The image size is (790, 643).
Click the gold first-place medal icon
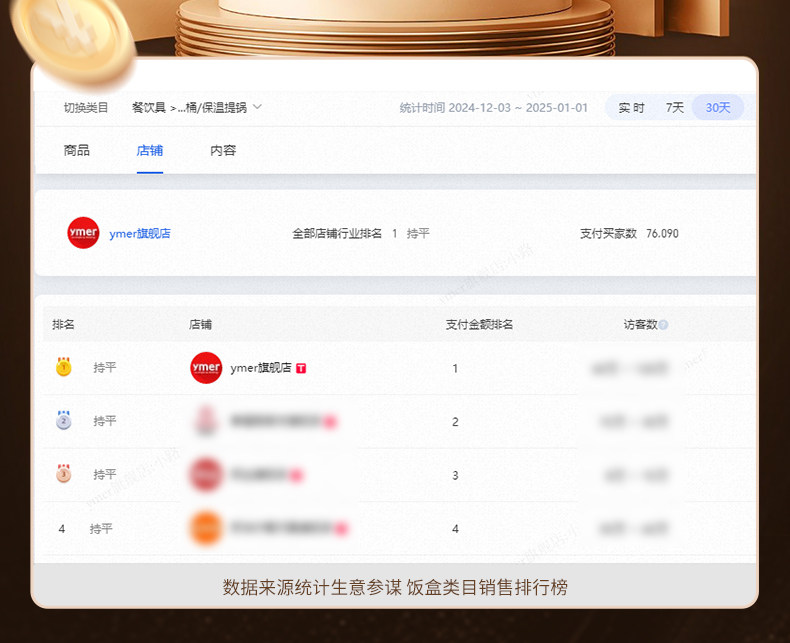tap(63, 366)
